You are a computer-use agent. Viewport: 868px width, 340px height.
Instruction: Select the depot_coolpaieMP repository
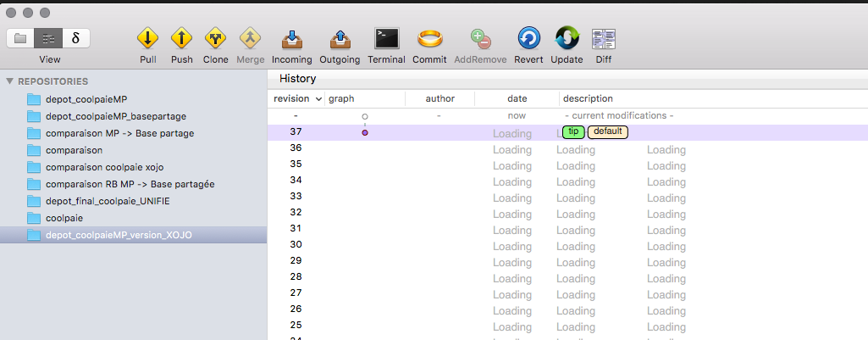point(134,100)
